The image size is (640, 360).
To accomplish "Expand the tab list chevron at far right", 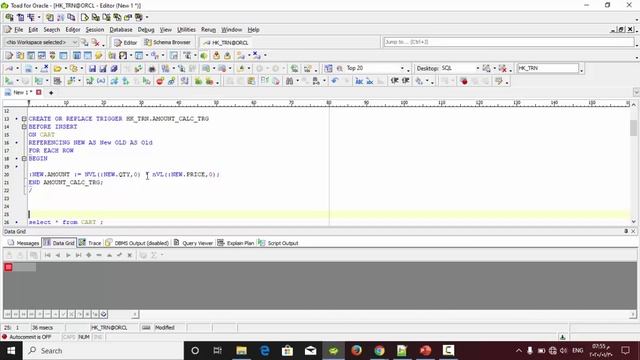I will click(x=636, y=93).
